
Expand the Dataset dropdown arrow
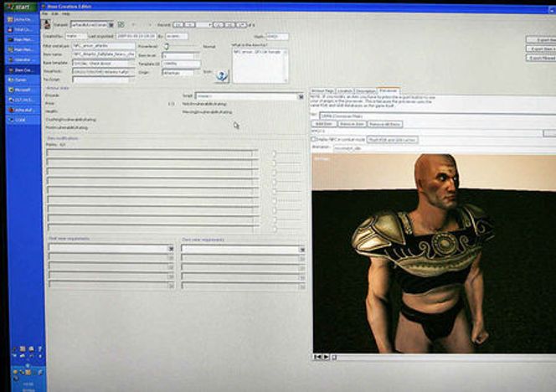pos(111,25)
